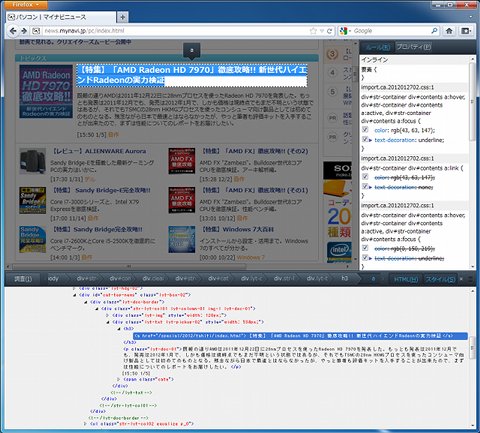Select the h3 breadcrumb

(344, 279)
